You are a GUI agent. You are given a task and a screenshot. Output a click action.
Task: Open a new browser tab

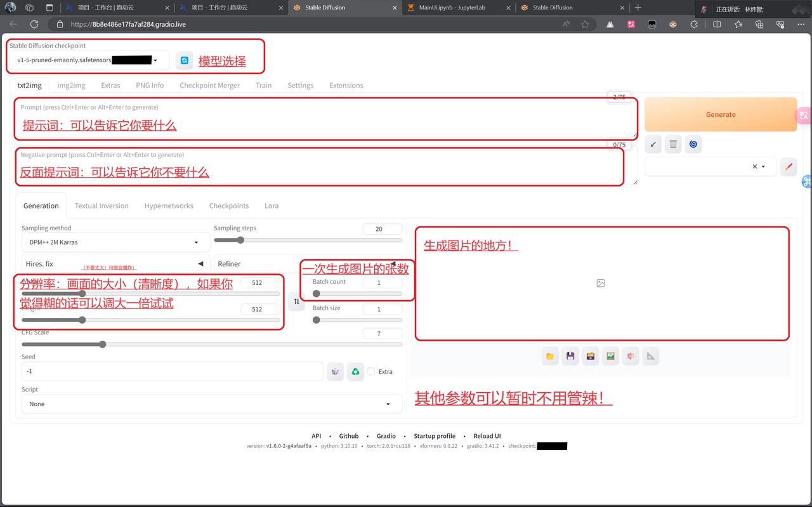click(638, 8)
